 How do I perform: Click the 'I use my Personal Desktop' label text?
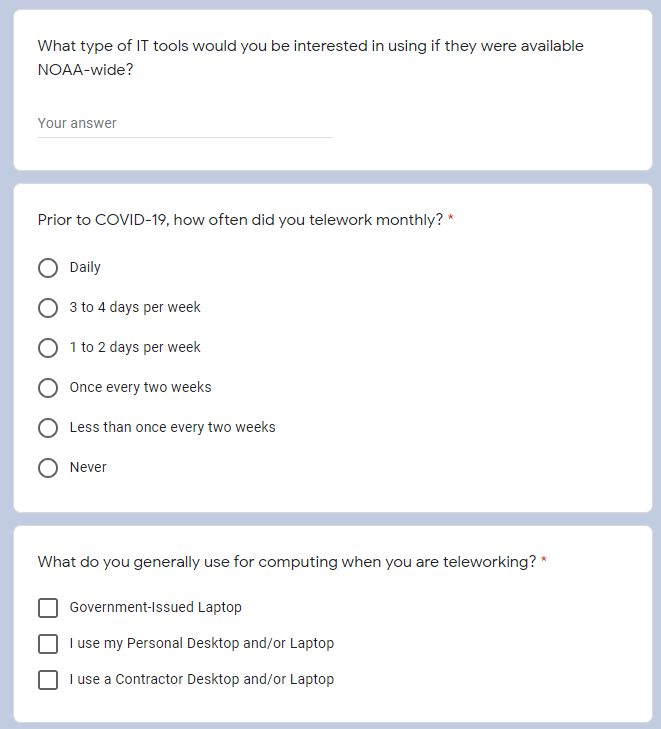[x=201, y=643]
